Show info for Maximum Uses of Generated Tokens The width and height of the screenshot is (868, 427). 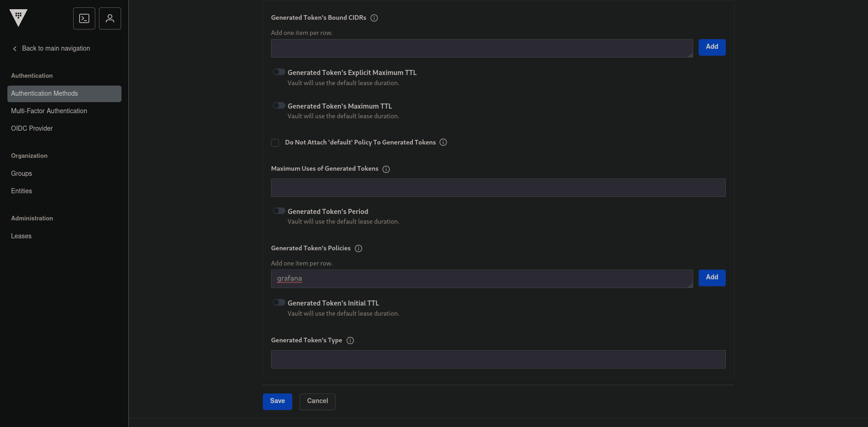[x=386, y=169]
